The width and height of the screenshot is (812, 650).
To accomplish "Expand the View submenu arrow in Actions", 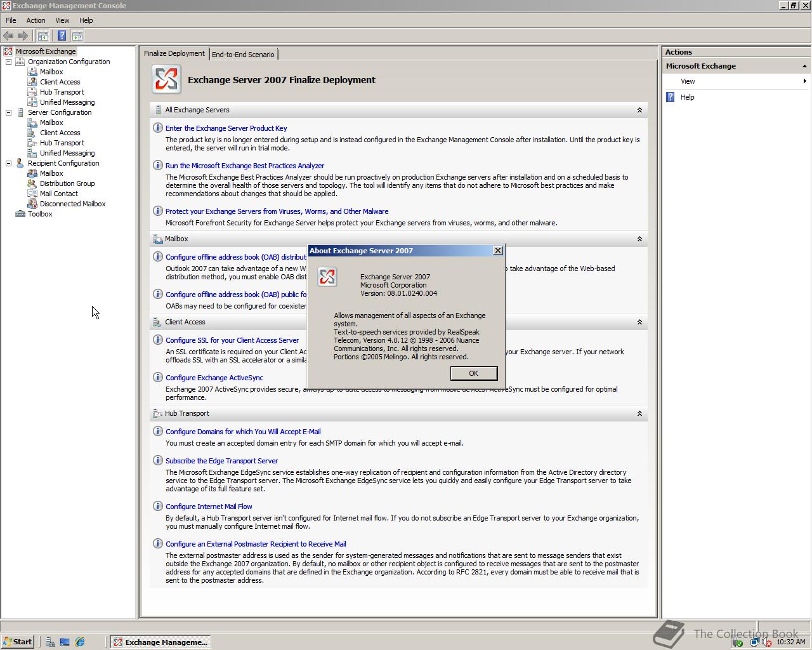I will (804, 81).
